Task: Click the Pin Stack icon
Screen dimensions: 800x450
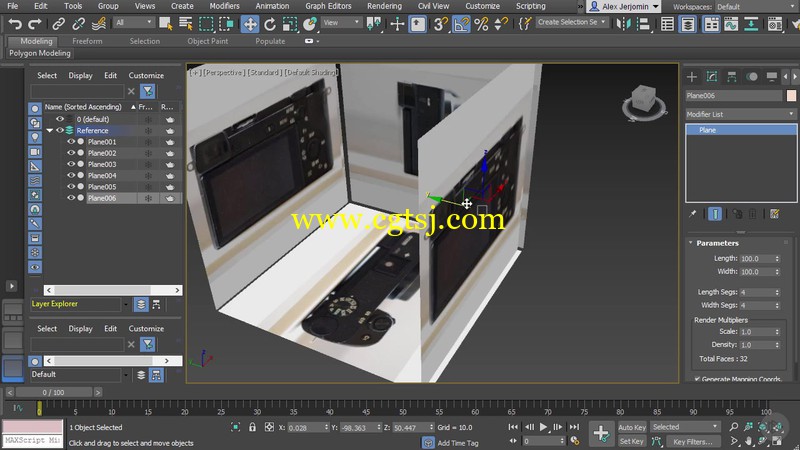Action: click(x=692, y=214)
